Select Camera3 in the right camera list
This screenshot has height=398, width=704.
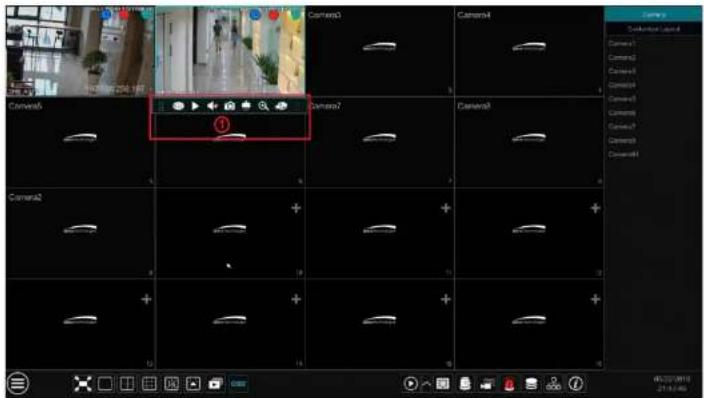622,71
